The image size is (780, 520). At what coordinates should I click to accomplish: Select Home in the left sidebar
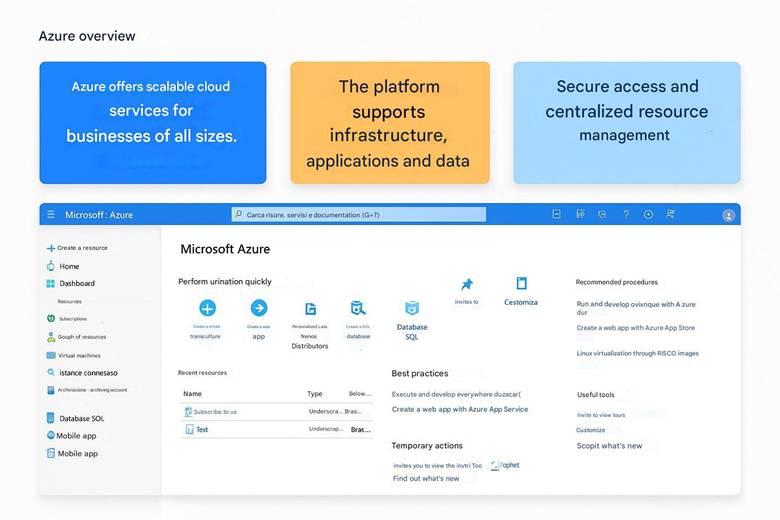[68, 266]
